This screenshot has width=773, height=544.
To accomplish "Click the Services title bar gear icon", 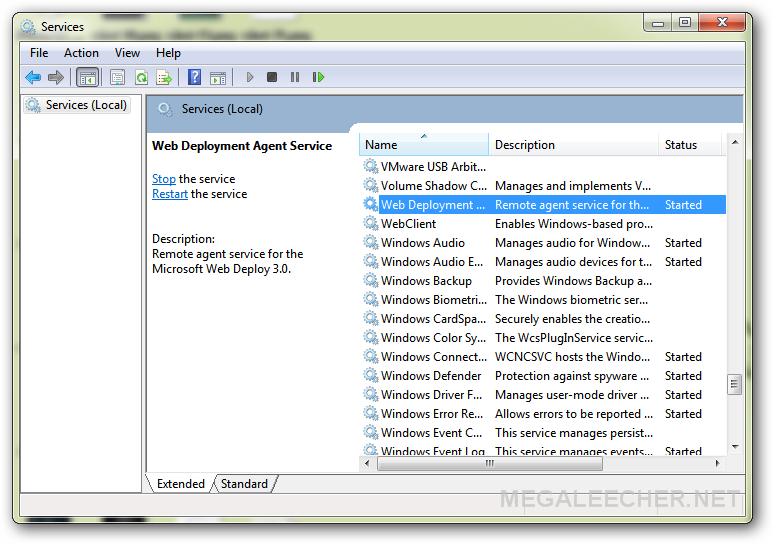I will [x=28, y=27].
